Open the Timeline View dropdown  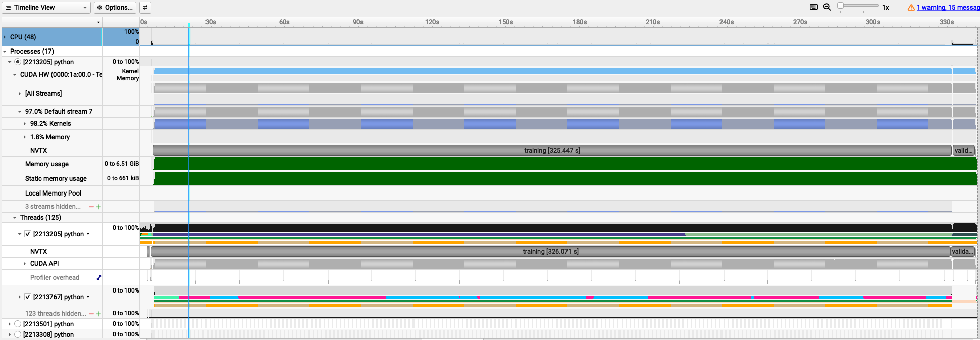click(46, 8)
